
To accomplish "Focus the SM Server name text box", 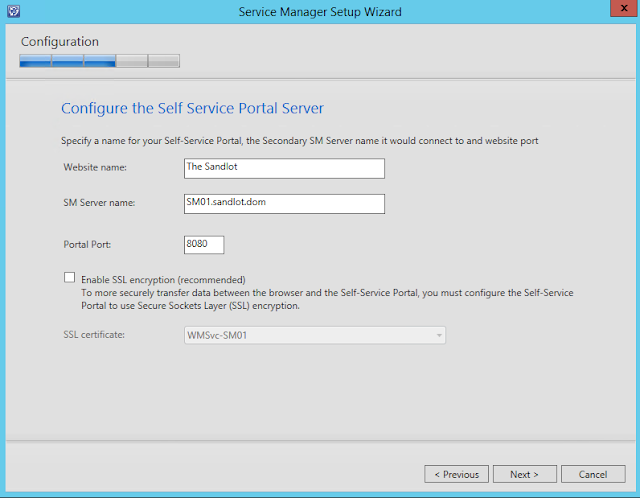I will pos(284,203).
